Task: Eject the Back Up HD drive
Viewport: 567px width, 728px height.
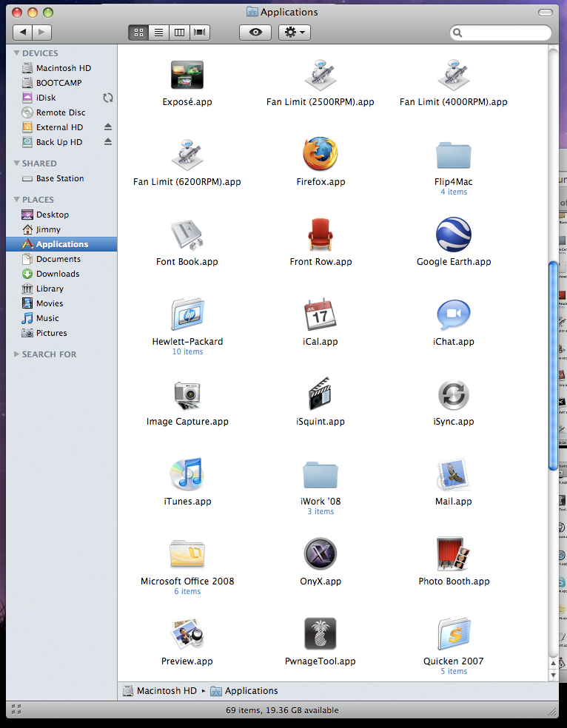Action: click(x=108, y=141)
